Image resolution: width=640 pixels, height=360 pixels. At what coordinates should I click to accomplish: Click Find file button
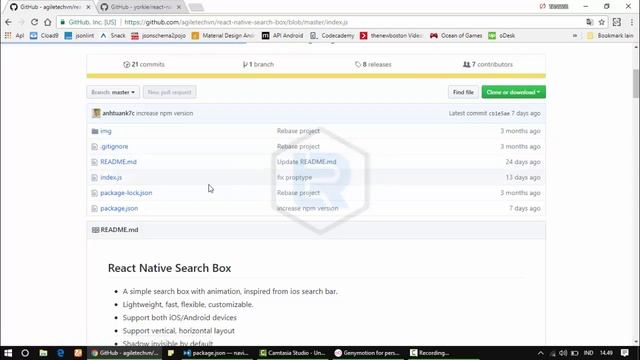click(x=463, y=92)
